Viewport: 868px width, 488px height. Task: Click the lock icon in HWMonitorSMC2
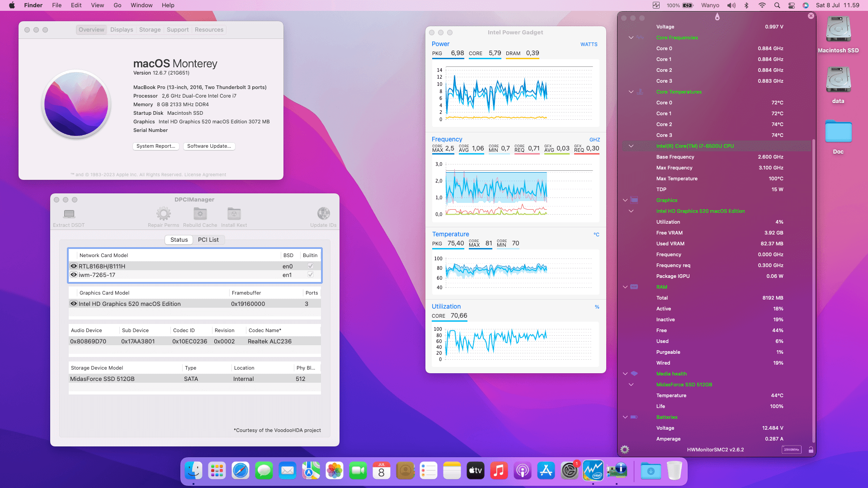tap(811, 450)
